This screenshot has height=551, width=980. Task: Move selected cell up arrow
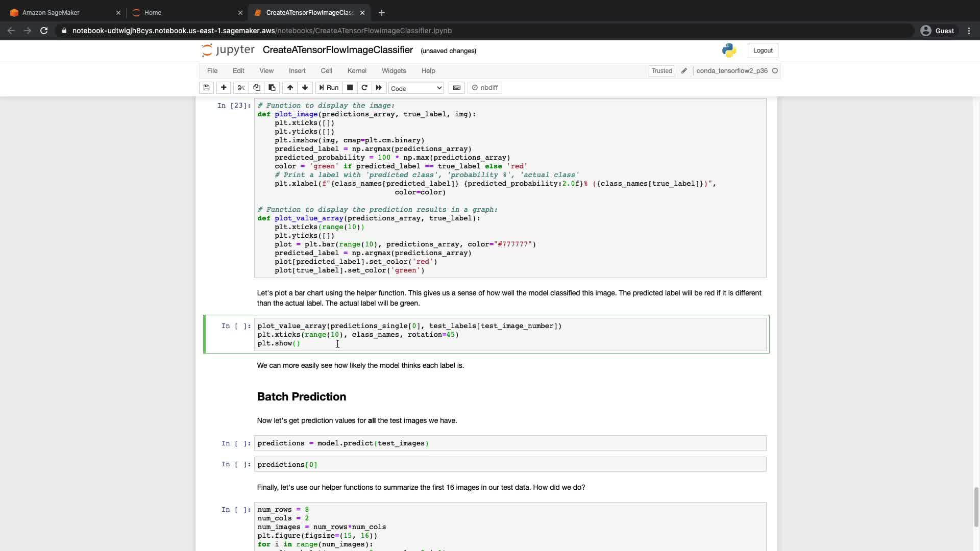290,88
